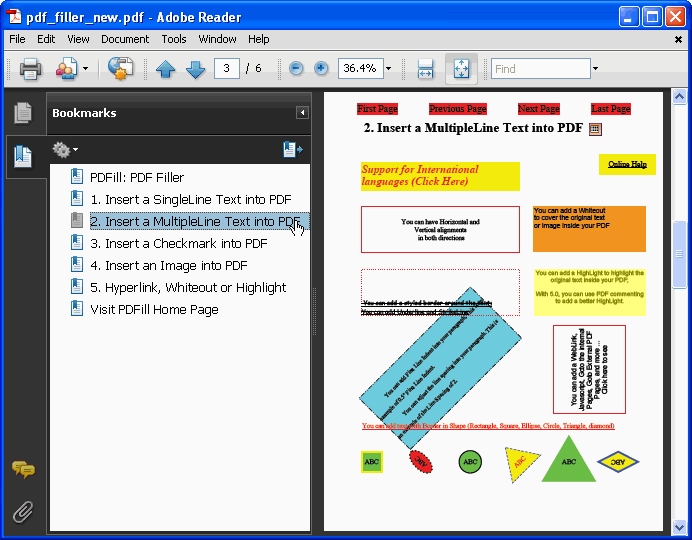
Task: Click bookmark icon beside 'Visit PDFill Home Page'
Action: 77,309
